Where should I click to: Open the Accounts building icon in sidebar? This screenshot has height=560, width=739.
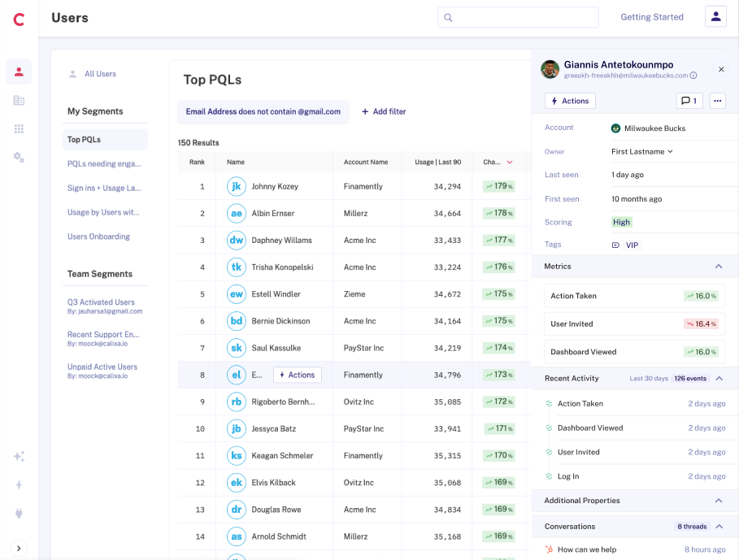[x=19, y=100]
